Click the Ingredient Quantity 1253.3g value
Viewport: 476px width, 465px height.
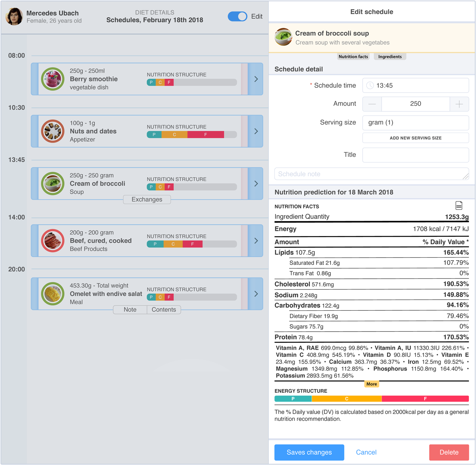[457, 217]
